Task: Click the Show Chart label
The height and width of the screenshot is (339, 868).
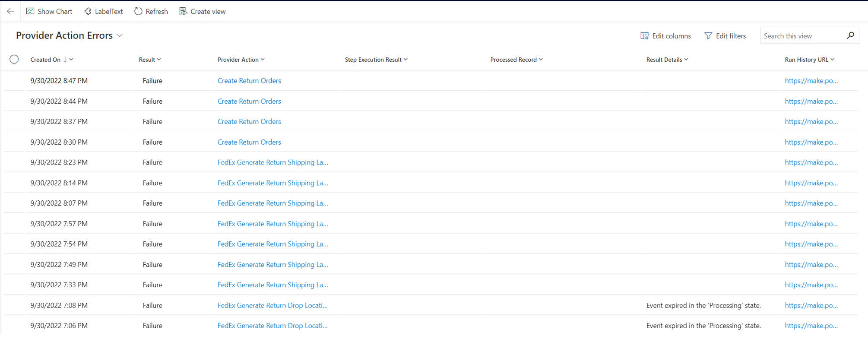Action: 55,11
